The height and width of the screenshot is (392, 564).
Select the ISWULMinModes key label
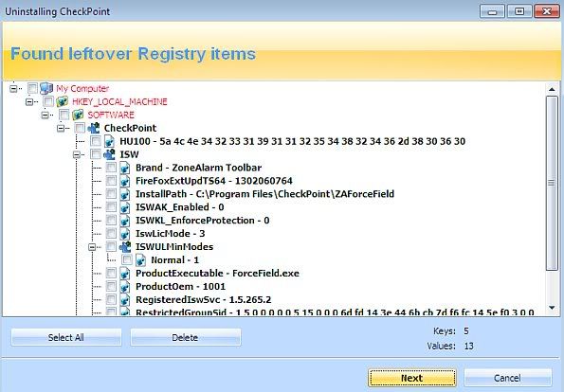tap(174, 247)
